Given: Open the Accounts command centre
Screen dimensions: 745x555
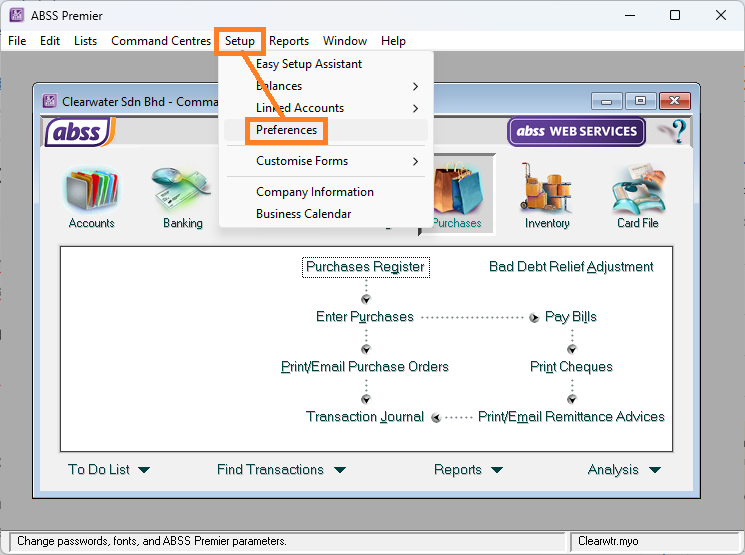Looking at the screenshot, I should (91, 197).
